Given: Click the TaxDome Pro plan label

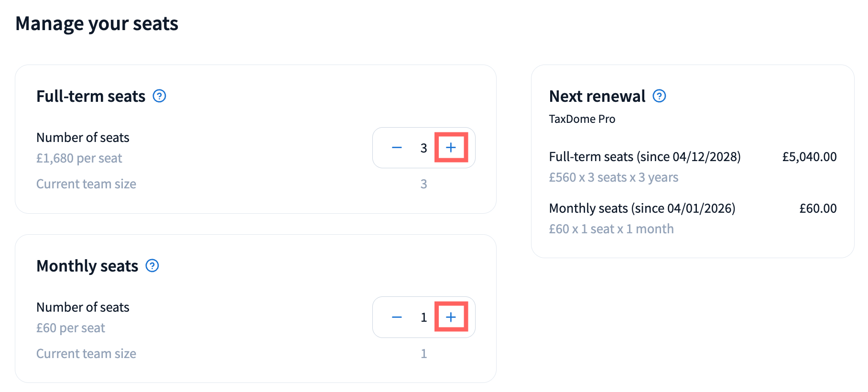Looking at the screenshot, I should (x=582, y=119).
